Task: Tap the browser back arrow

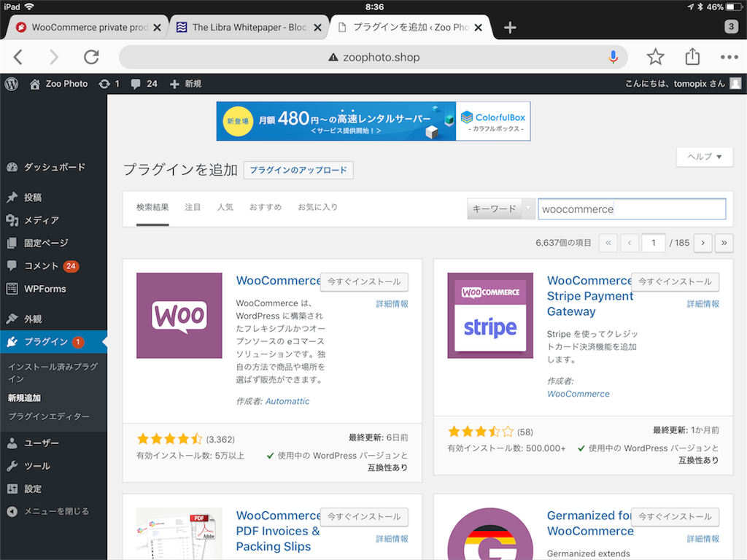Action: 18,57
